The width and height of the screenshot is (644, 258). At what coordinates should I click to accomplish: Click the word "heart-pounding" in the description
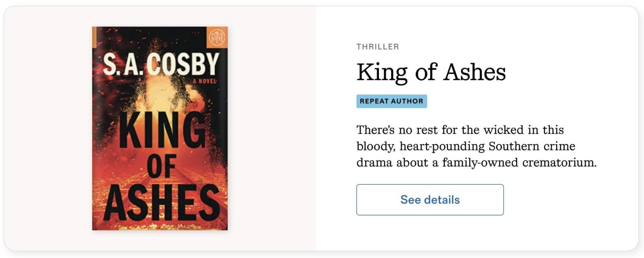tap(442, 146)
